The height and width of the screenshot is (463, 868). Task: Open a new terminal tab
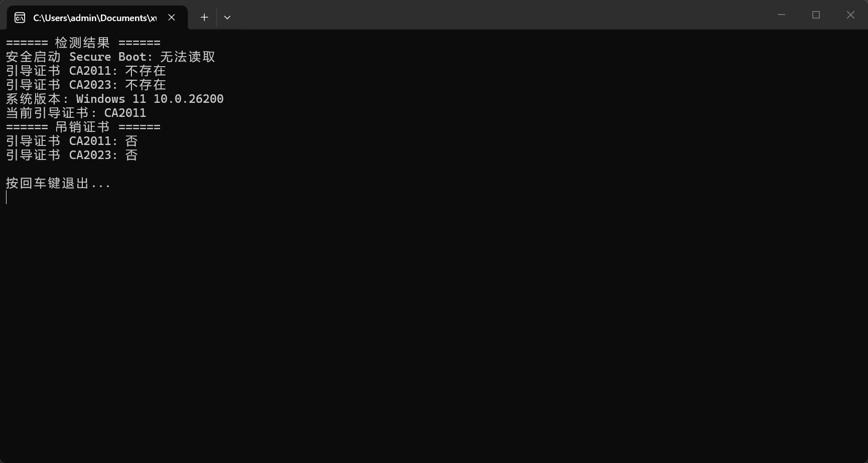click(204, 18)
